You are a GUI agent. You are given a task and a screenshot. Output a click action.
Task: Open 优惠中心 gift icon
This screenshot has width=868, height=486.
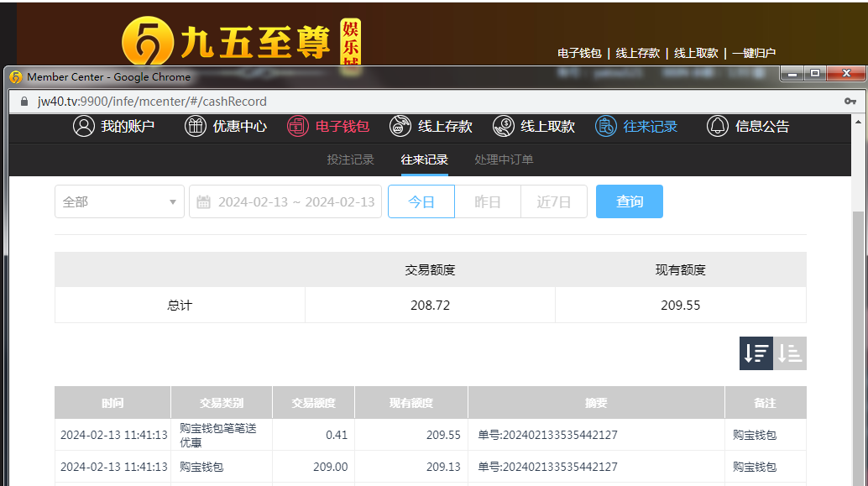[x=195, y=127]
